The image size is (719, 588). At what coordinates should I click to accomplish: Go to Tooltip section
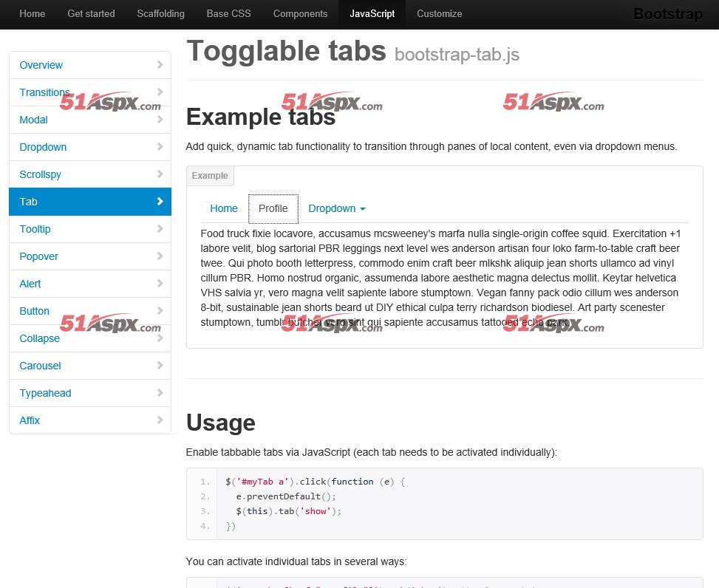[90, 229]
